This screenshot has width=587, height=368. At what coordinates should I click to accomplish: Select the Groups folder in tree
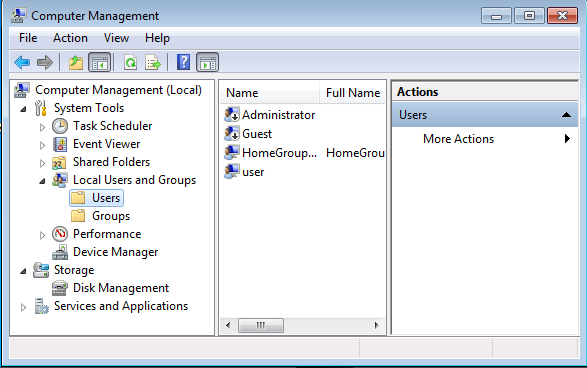[x=111, y=216]
